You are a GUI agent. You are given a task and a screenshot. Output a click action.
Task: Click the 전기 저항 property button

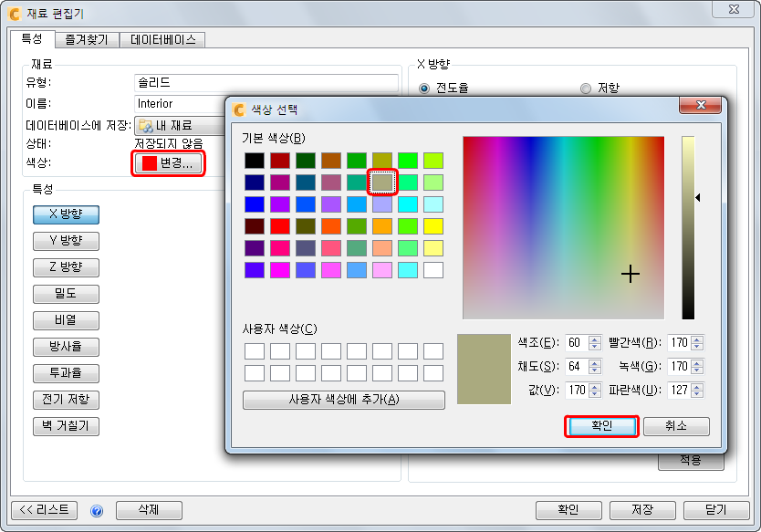click(65, 400)
